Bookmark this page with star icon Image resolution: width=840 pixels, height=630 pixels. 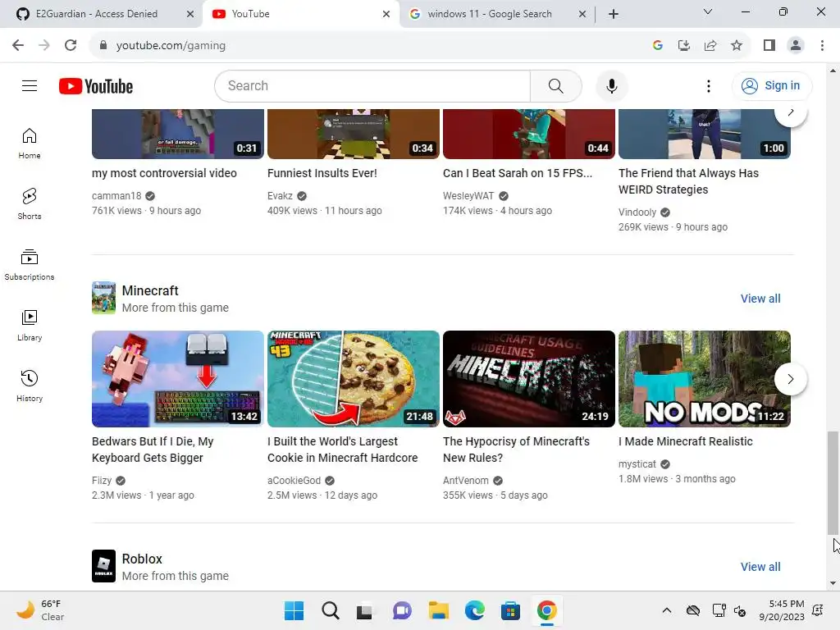[x=737, y=46]
